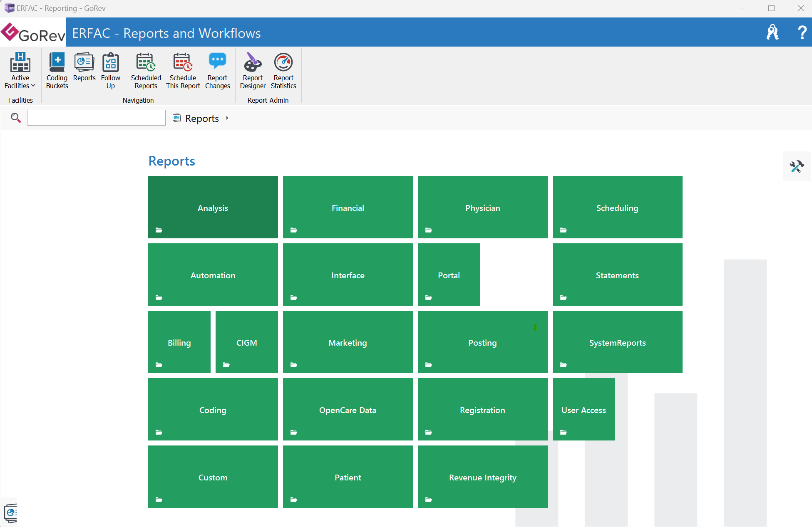
Task: Open the Posting report folder tile
Action: [x=483, y=342]
